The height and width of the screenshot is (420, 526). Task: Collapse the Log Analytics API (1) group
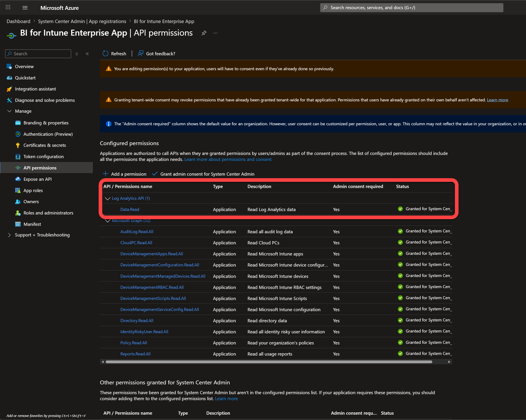pyautogui.click(x=108, y=198)
